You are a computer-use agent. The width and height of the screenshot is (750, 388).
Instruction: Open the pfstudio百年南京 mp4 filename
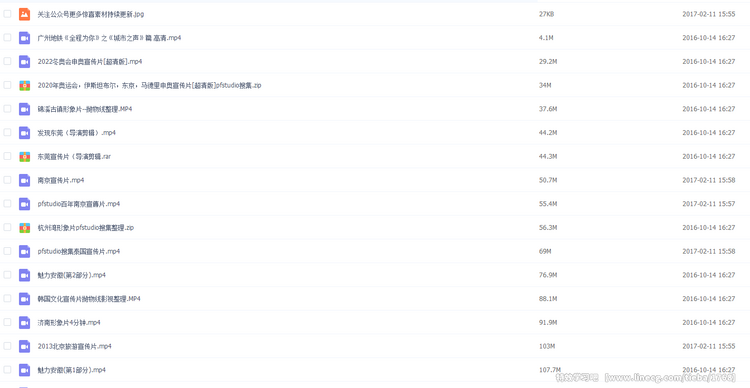pos(78,204)
